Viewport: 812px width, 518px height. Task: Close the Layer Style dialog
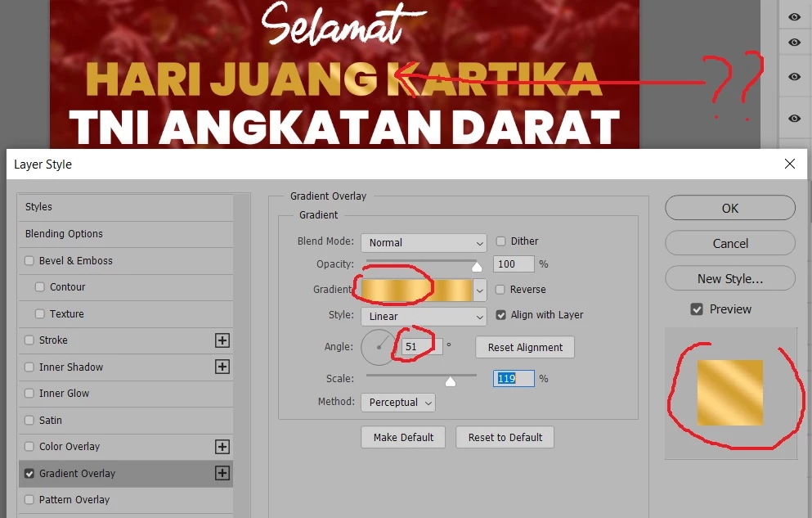(x=790, y=164)
